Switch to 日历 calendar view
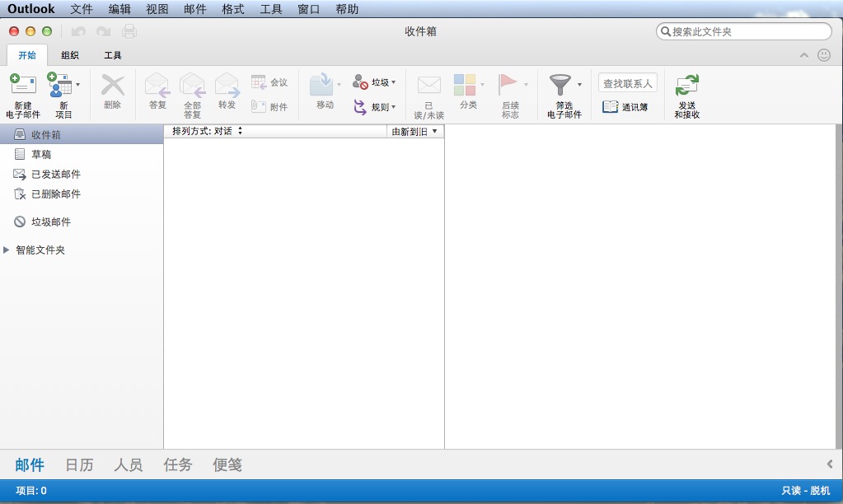This screenshot has height=504, width=843. [79, 464]
